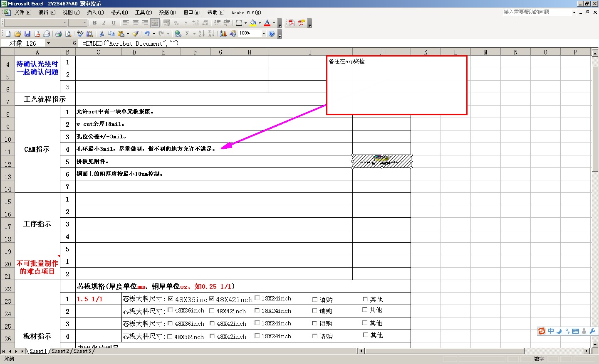The height and width of the screenshot is (364, 599).
Task: Select column header K
Action: 426,52
